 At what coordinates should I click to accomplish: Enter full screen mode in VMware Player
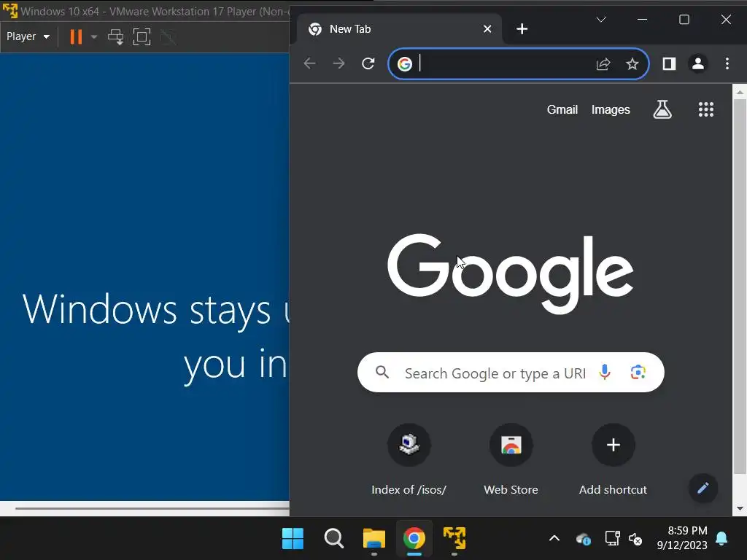[x=142, y=36]
